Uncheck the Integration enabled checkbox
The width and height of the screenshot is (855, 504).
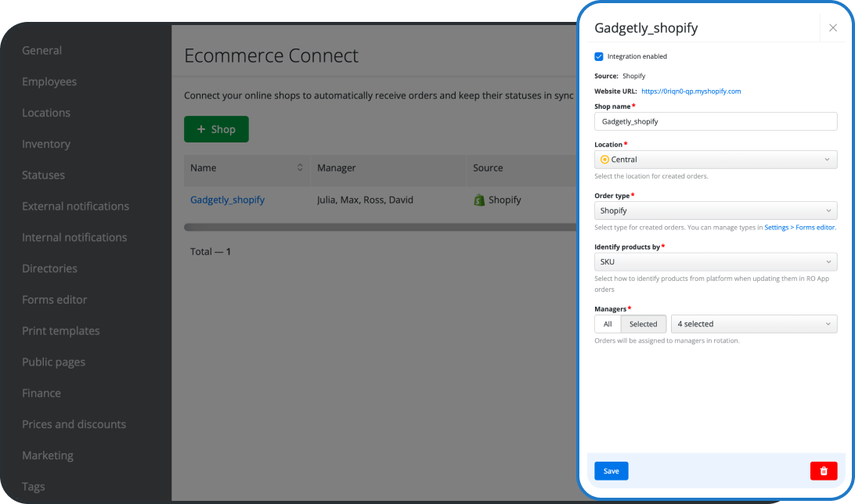click(598, 56)
